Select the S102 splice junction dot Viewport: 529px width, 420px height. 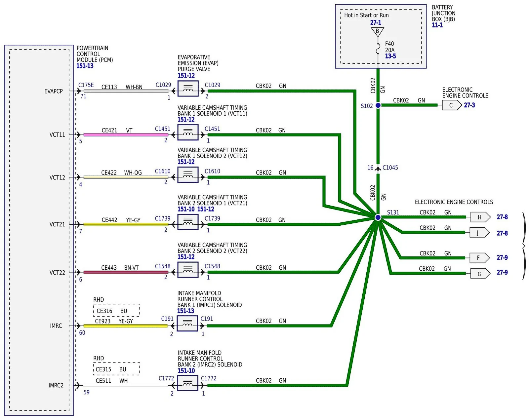378,105
